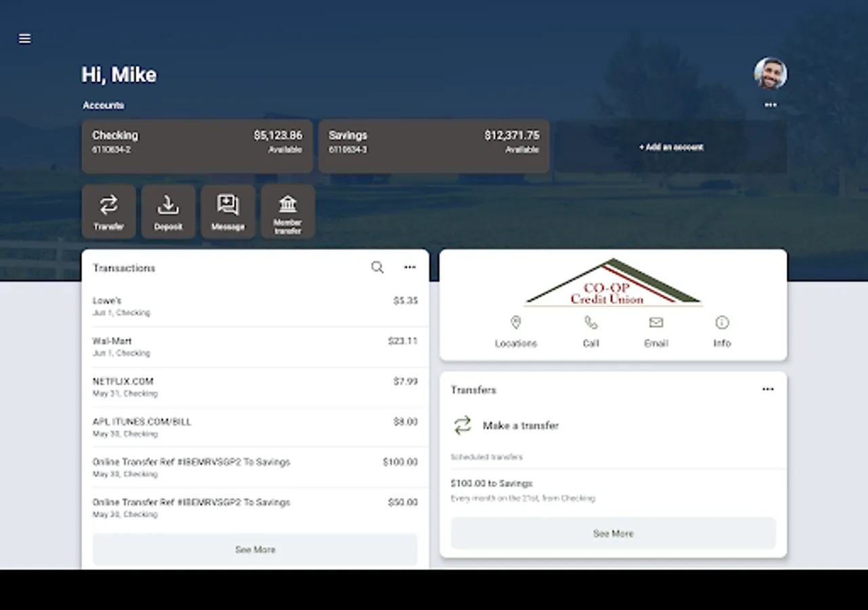Open the $50.00 Online Transfer transaction
The width and height of the screenshot is (868, 610).
tap(255, 508)
